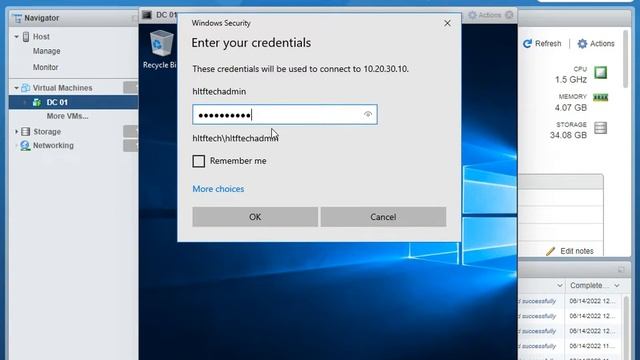Click the Storage disk icon
The height and width of the screenshot is (360, 640).
[600, 128]
